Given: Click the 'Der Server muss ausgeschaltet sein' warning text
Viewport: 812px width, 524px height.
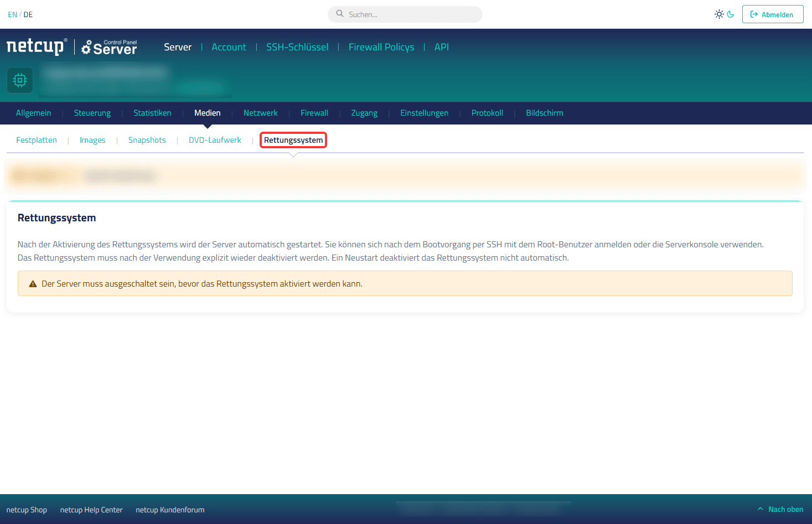Looking at the screenshot, I should point(202,284).
